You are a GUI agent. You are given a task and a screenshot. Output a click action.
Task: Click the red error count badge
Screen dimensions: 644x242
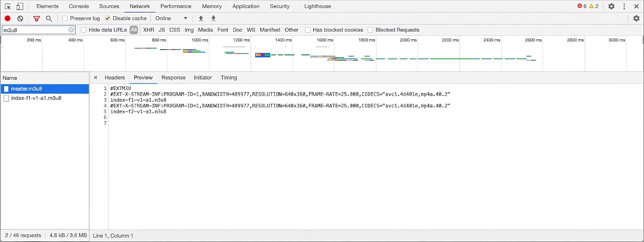click(x=582, y=6)
